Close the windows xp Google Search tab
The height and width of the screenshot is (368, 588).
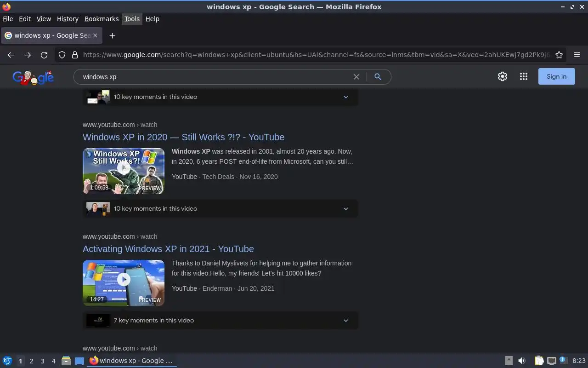[x=95, y=35]
